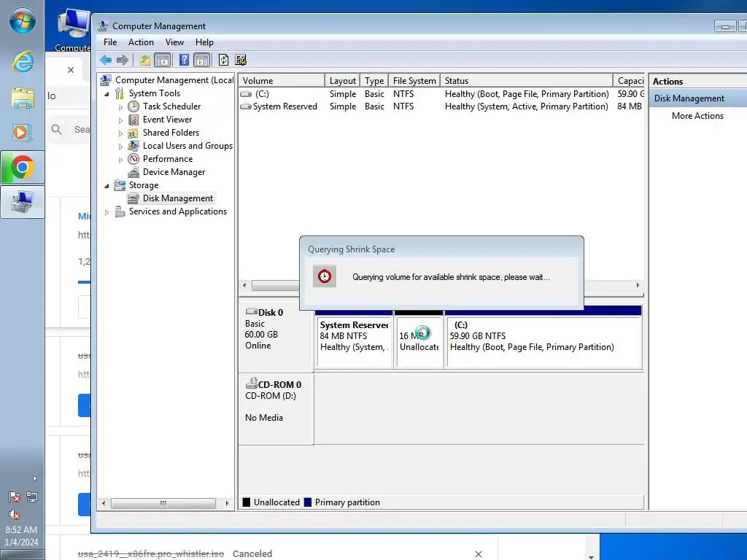The height and width of the screenshot is (560, 747).
Task: Expand the Task Scheduler node
Action: tap(120, 107)
